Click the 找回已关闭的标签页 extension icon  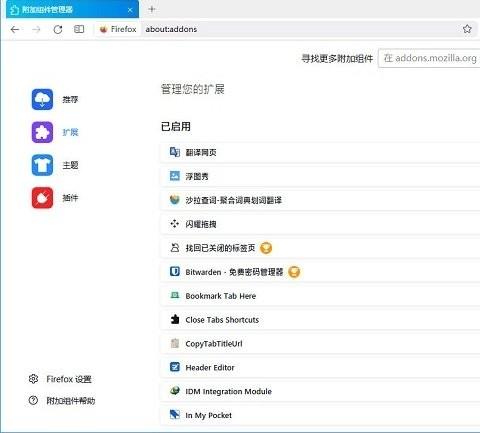click(175, 248)
